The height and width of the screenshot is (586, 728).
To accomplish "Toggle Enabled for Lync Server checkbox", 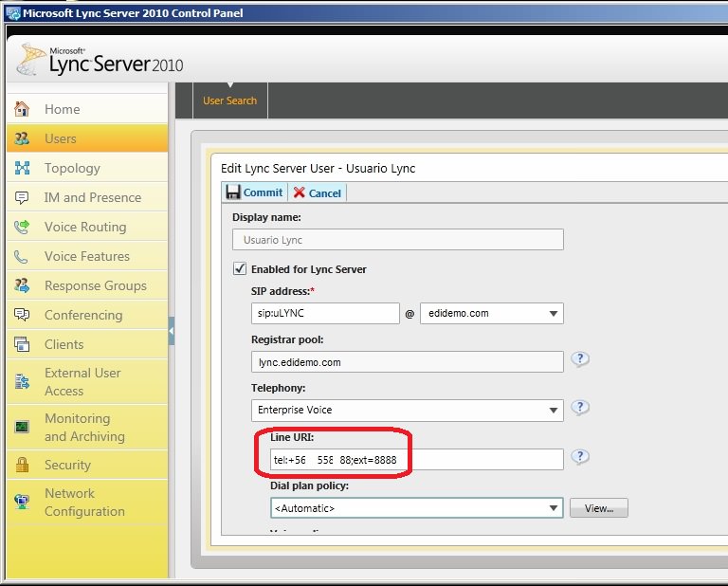I will click(240, 268).
